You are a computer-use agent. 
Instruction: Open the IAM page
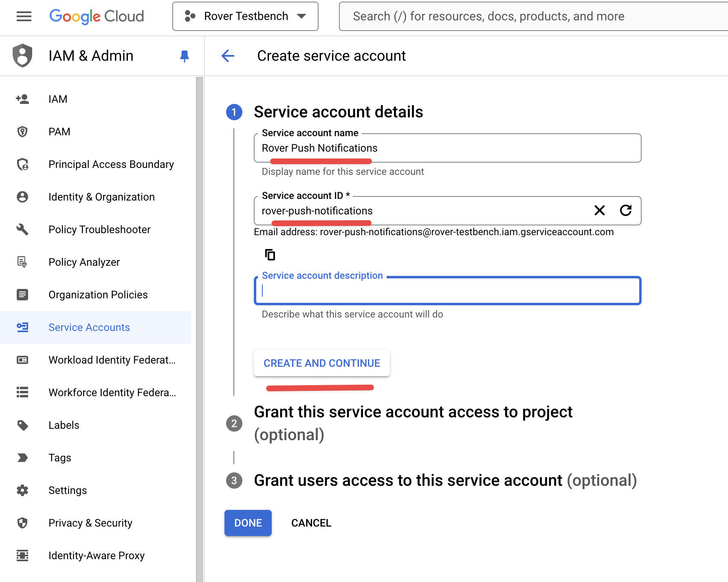tap(58, 99)
